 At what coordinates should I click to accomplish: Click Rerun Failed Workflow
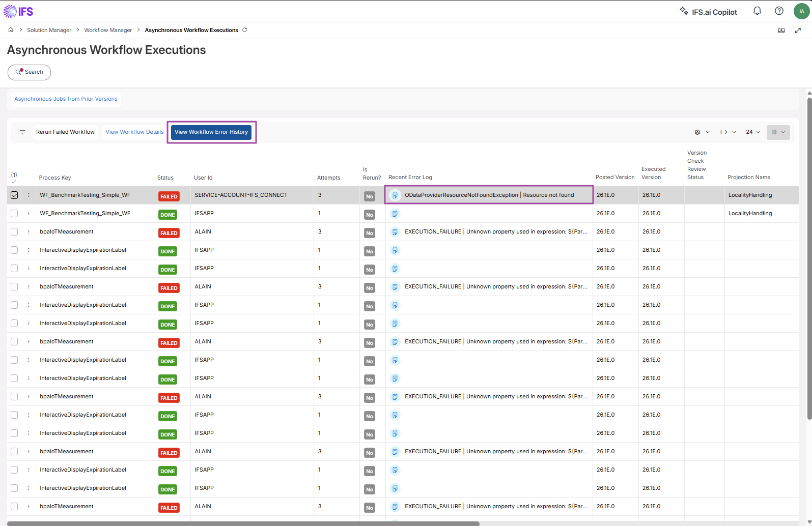(65, 132)
